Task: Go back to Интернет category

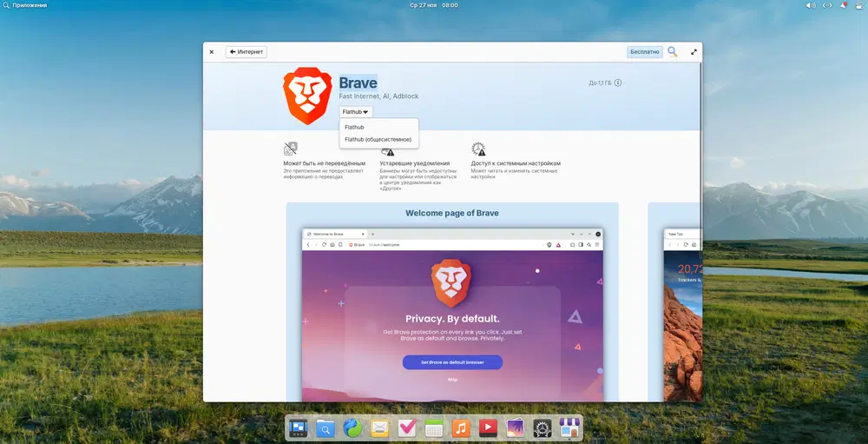Action: coord(247,52)
